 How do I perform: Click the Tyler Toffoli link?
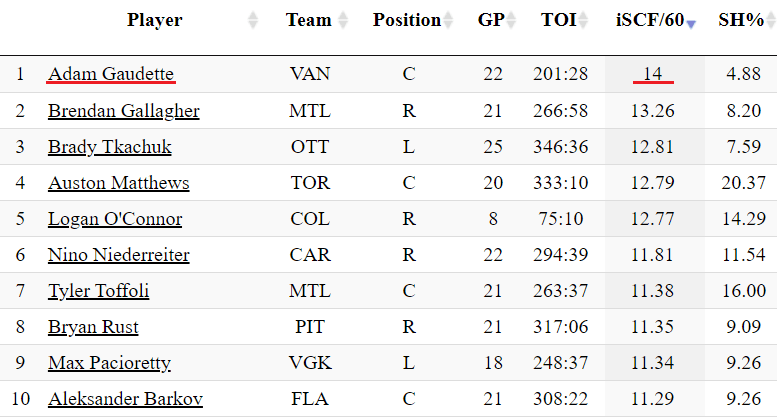98,291
